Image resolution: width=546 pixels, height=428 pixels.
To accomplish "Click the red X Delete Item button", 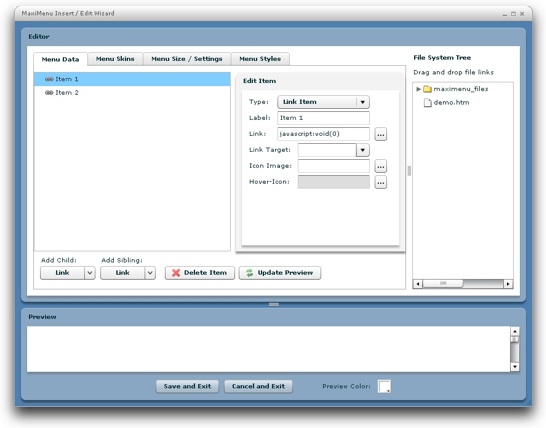I will pyautogui.click(x=200, y=273).
